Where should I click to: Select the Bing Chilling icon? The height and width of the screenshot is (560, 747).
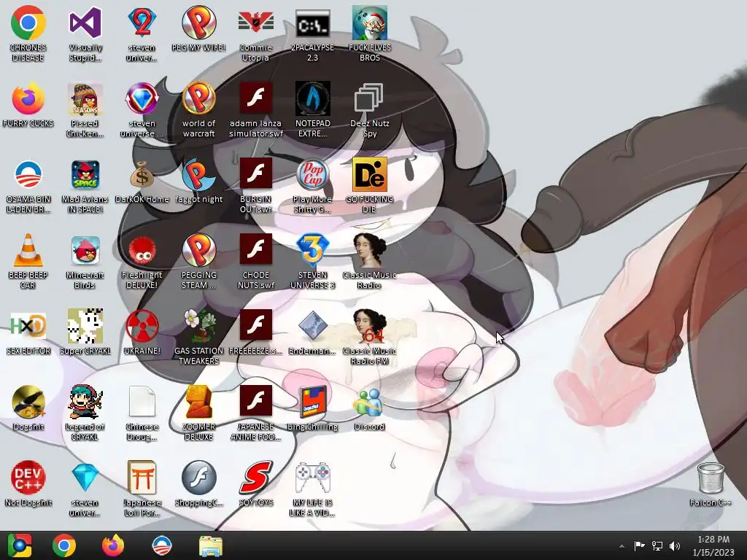point(312,402)
